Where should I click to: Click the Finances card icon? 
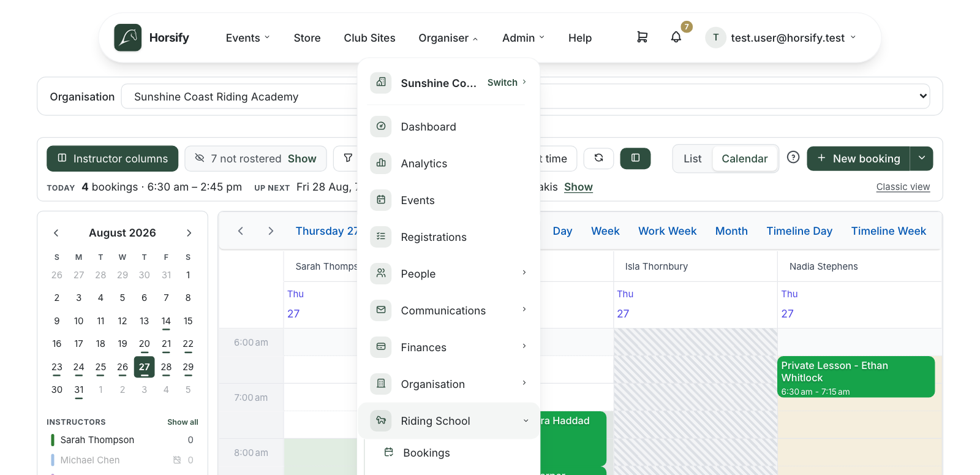381,347
